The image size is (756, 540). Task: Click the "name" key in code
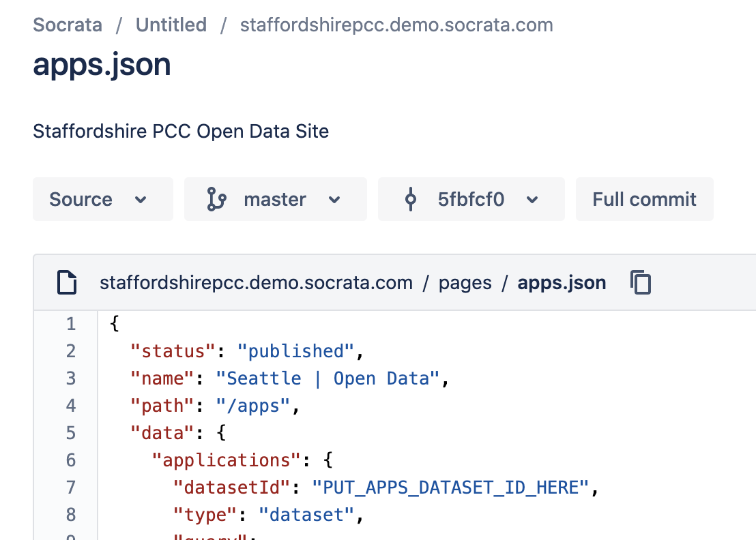(x=162, y=378)
